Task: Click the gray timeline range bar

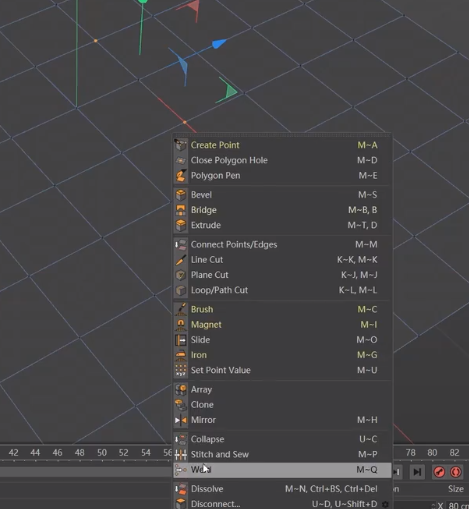Action: click(86, 472)
